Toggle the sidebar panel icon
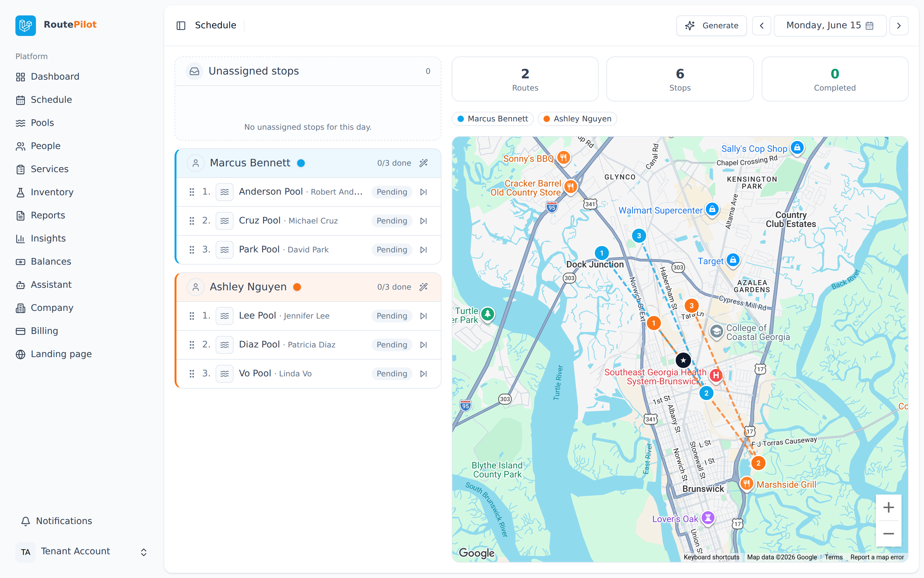Screen dimensions: 924x578 [x=181, y=26]
